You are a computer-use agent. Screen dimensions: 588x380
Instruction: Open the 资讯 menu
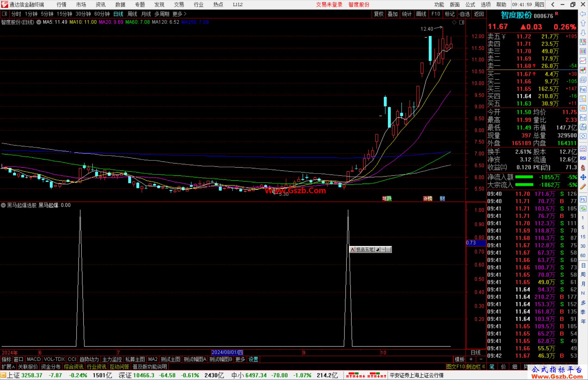(x=100, y=5)
